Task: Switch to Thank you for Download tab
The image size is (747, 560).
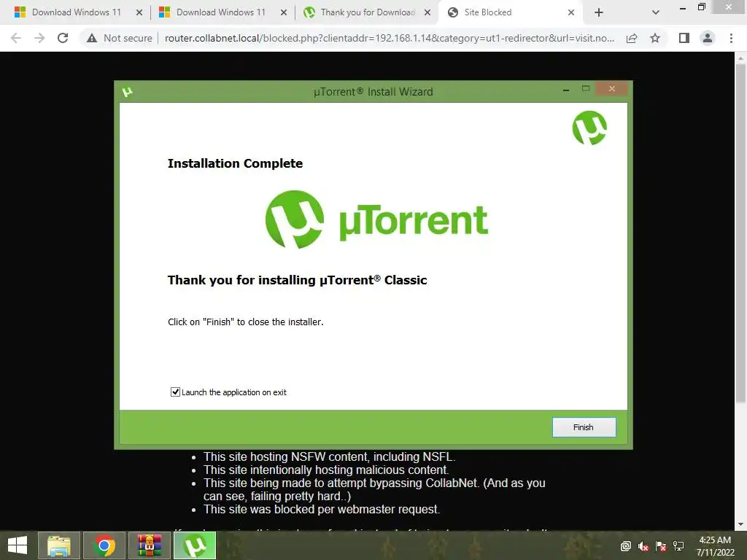Action: coord(367,12)
